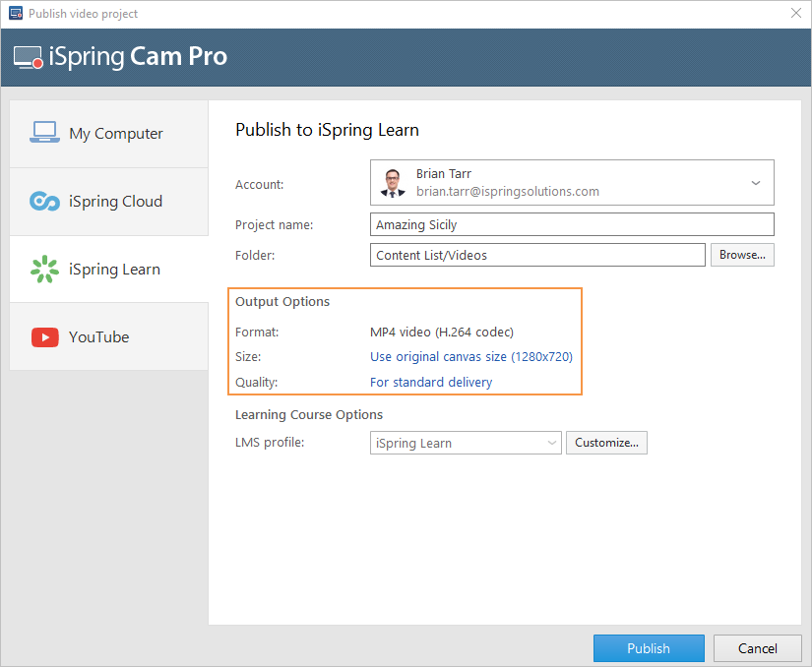The image size is (812, 667).
Task: Click the green iSpring Learn star icon
Action: pos(44,269)
